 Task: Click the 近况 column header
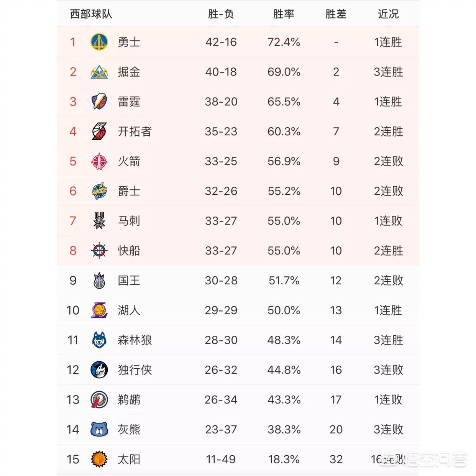(x=388, y=14)
